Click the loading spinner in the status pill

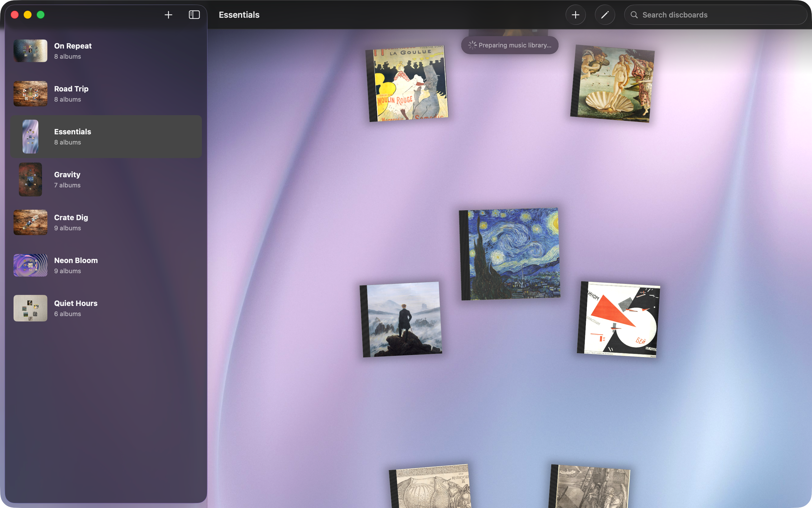[473, 45]
